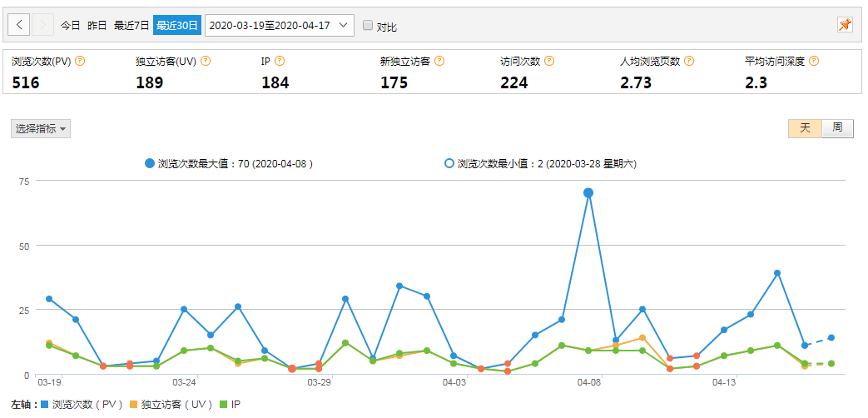Expand the 选择指标 metric selector
Image resolution: width=868 pixels, height=418 pixels.
point(41,128)
